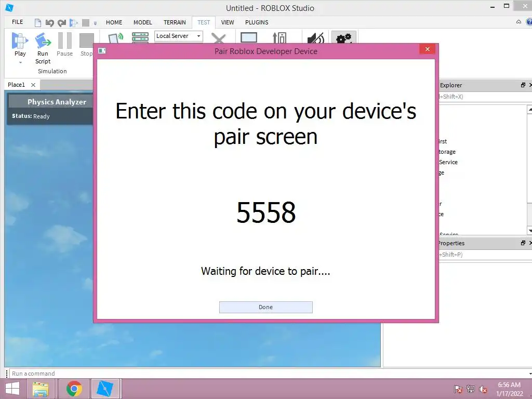Viewport: 532px width, 399px height.
Task: Switch to the VIEW ribbon tab
Action: tap(228, 22)
